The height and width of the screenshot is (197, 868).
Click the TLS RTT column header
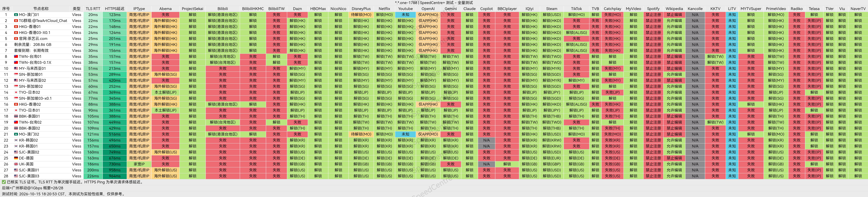93,9
